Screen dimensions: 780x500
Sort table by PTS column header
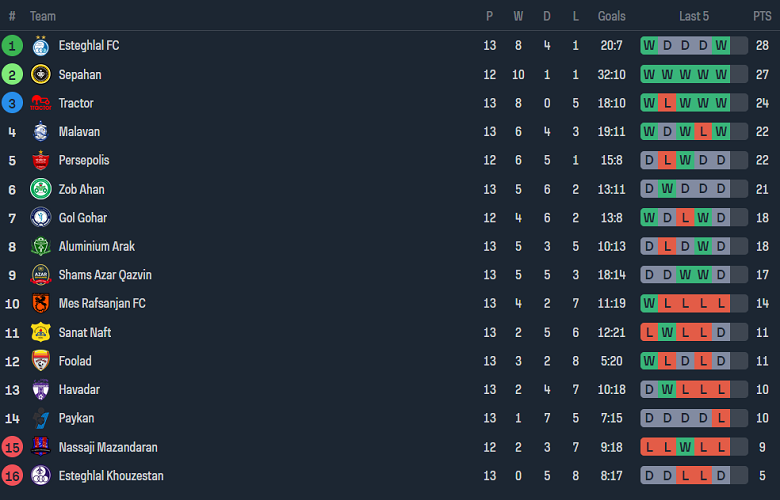762,16
